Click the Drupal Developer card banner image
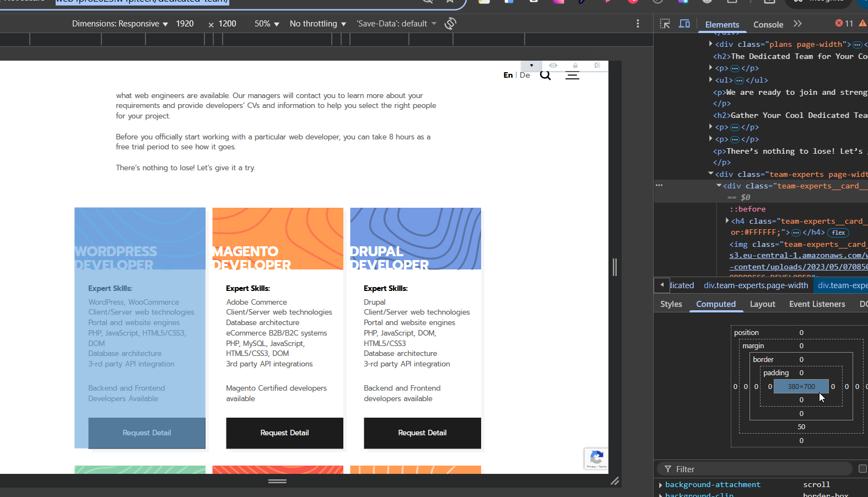Screen dimensions: 868x497 tap(416, 239)
